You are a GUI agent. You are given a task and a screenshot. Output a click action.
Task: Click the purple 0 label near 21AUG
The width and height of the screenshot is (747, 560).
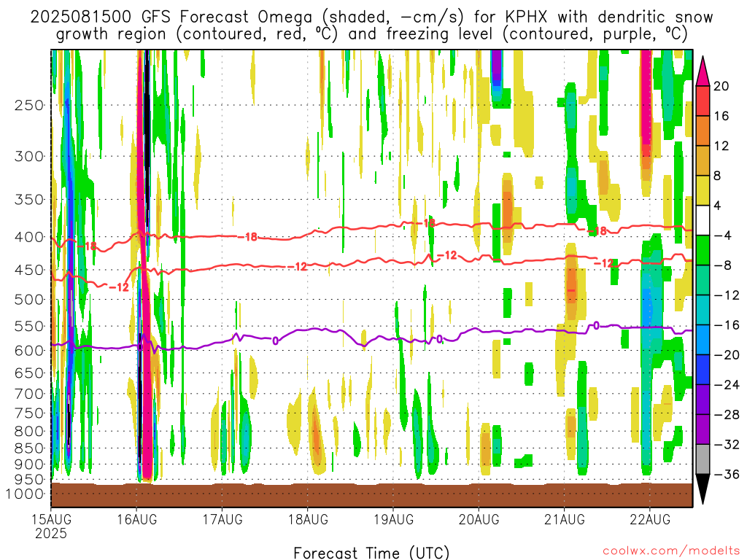(x=596, y=326)
